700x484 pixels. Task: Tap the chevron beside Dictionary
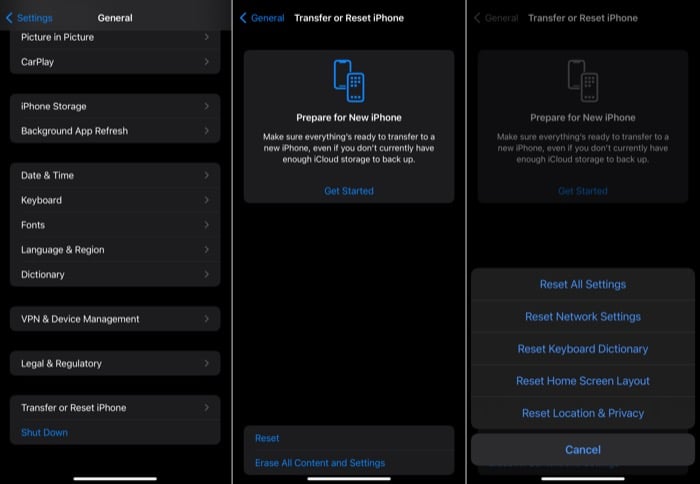point(206,274)
